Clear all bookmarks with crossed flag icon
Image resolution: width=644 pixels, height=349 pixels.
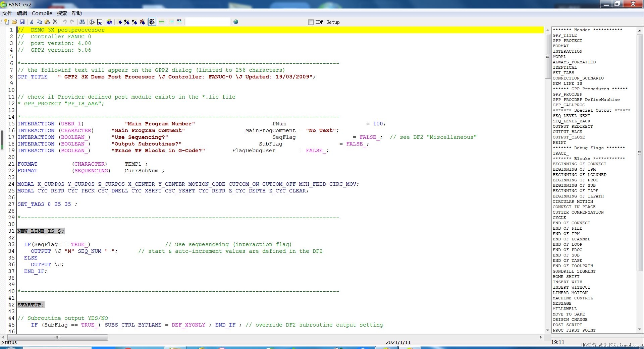pos(142,22)
